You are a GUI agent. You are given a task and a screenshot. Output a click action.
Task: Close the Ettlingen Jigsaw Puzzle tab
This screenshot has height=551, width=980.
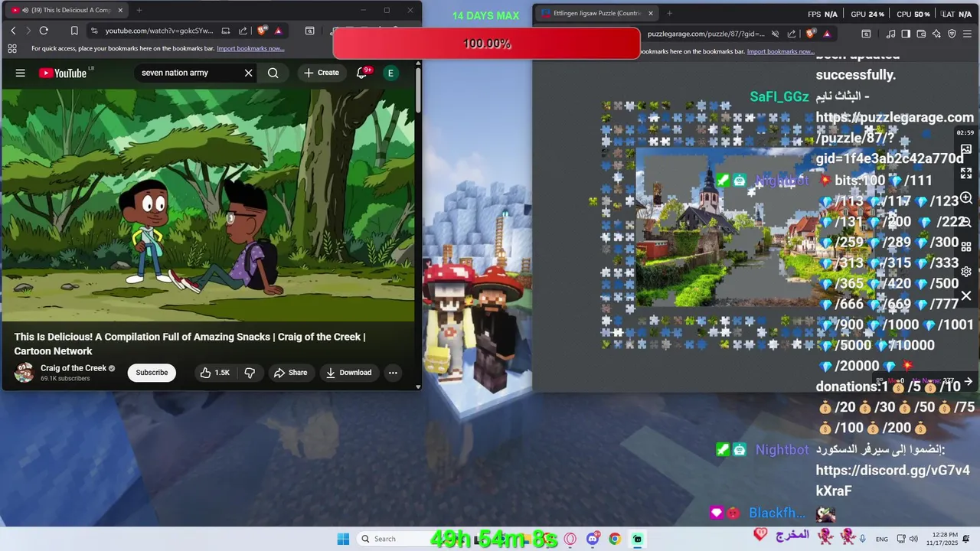click(651, 13)
